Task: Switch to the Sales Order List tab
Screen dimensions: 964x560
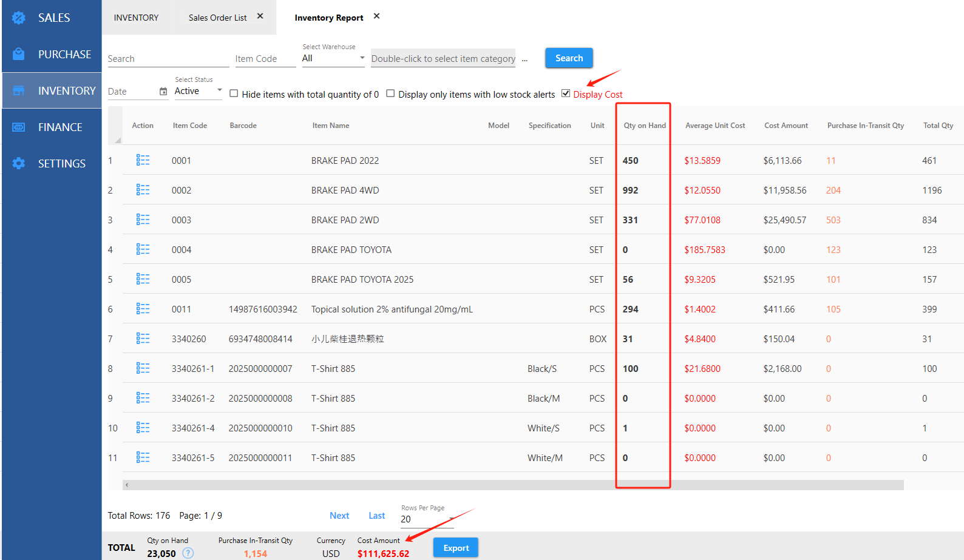Action: (x=217, y=18)
